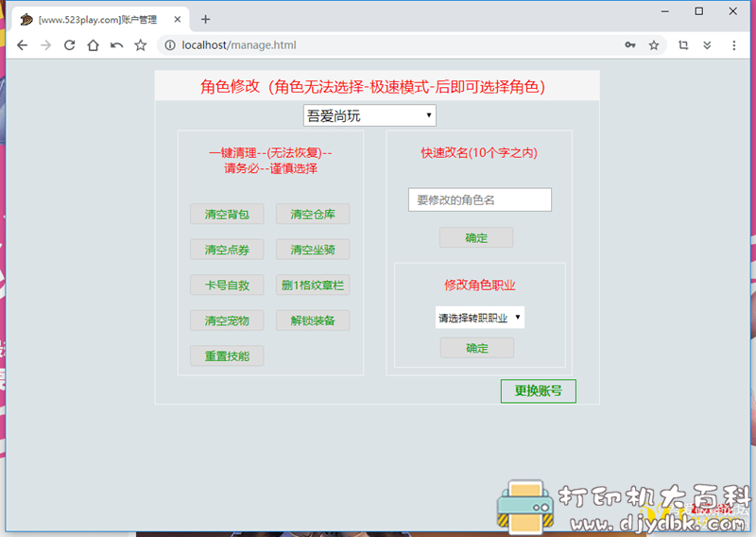Screen dimensions: 756x537
Task: Click the 卡号自救 button
Action: (x=227, y=286)
